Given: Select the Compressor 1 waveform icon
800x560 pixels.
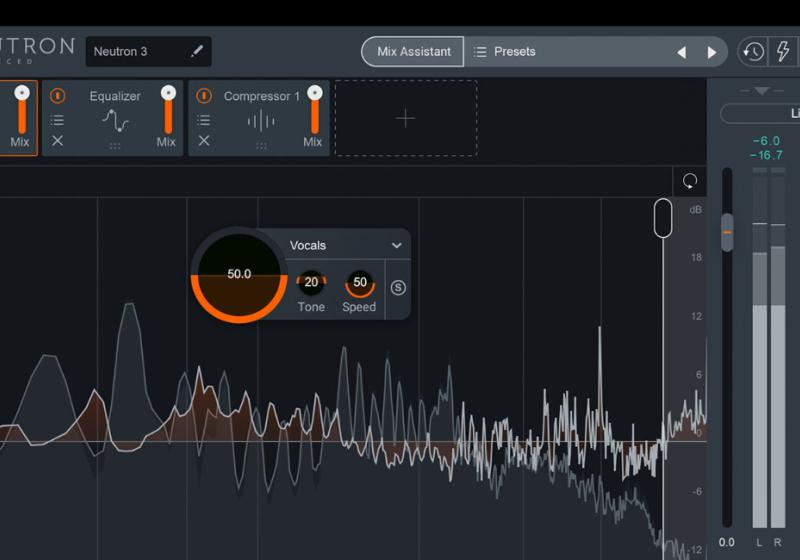Looking at the screenshot, I should 261,121.
